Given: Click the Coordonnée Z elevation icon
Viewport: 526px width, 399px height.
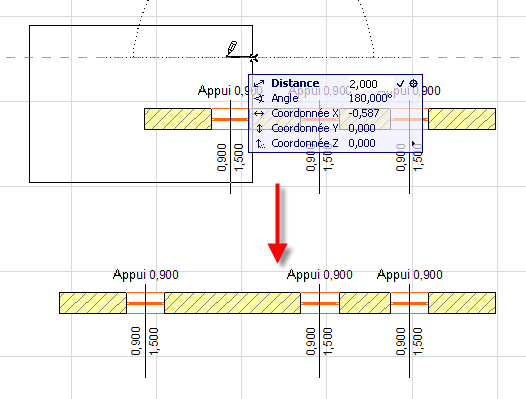Looking at the screenshot, I should [260, 143].
